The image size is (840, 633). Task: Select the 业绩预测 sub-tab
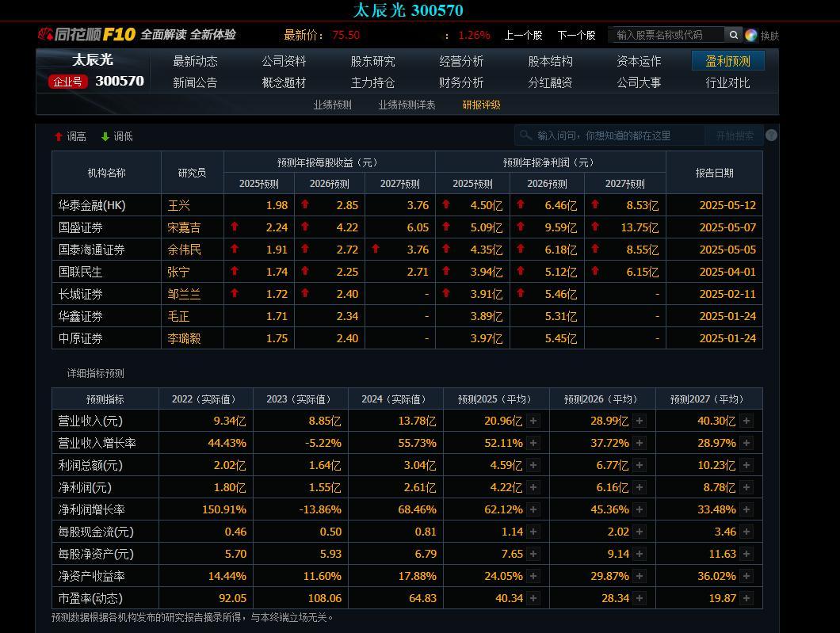[x=332, y=105]
